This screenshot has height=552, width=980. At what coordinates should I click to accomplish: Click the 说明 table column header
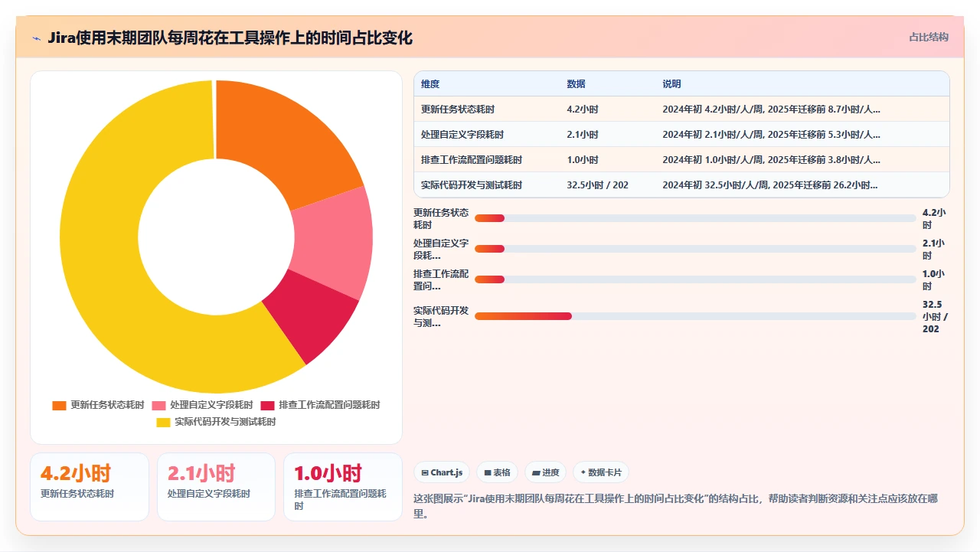click(x=671, y=84)
